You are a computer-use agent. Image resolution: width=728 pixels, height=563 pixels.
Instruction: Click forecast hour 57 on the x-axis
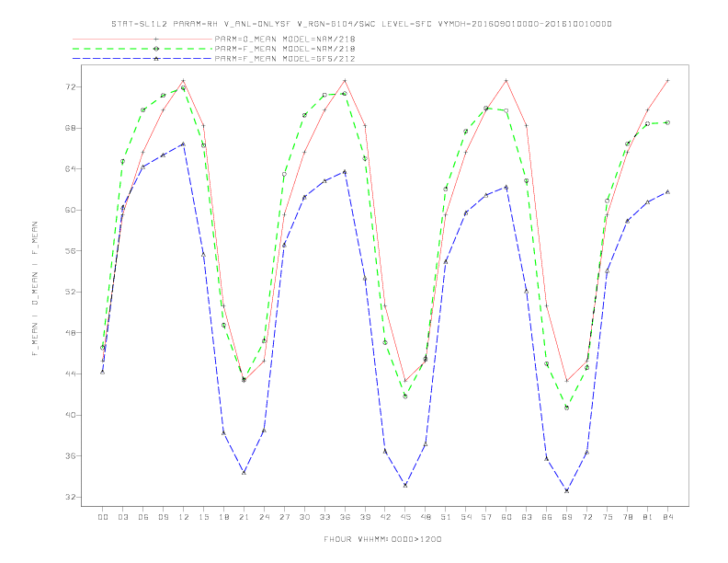coord(486,517)
